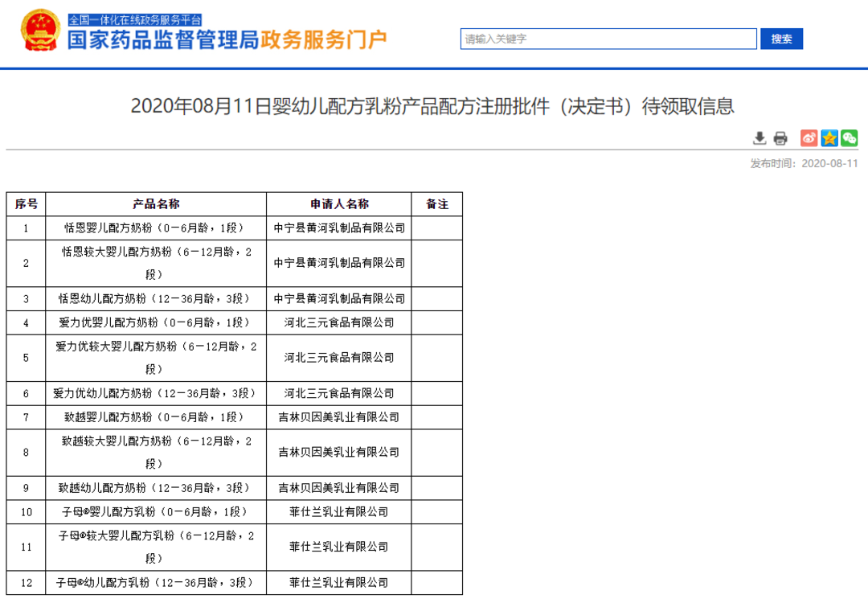Select 致越较大婴儿配方奶粉（6-12月龄，2段）cell

[x=156, y=453]
